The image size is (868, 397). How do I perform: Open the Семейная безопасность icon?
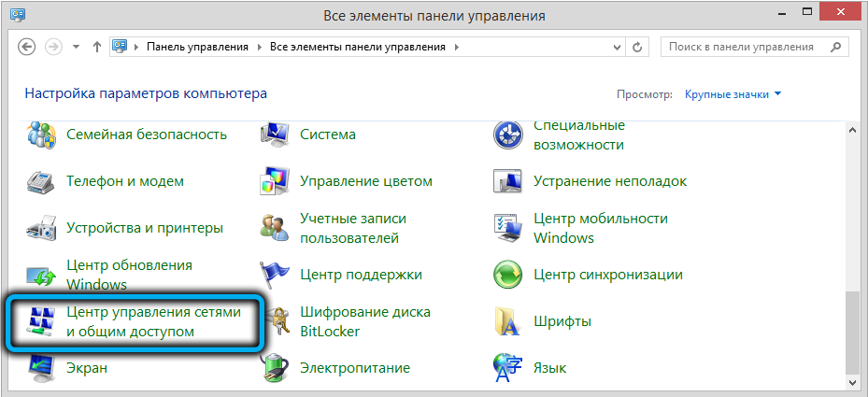pyautogui.click(x=41, y=135)
